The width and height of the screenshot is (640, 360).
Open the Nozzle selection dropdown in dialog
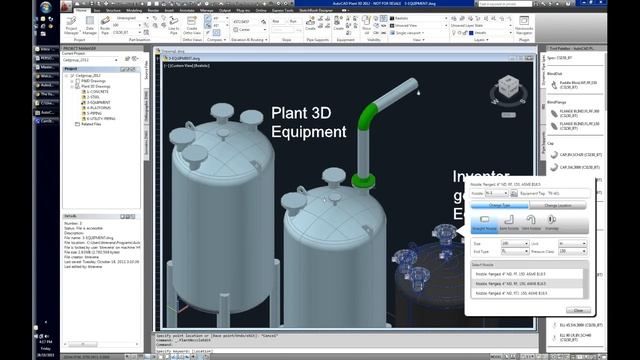point(496,193)
